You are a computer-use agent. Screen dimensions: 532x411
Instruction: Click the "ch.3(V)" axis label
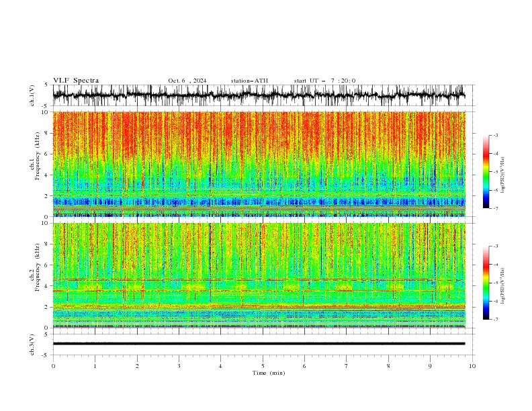[32, 345]
